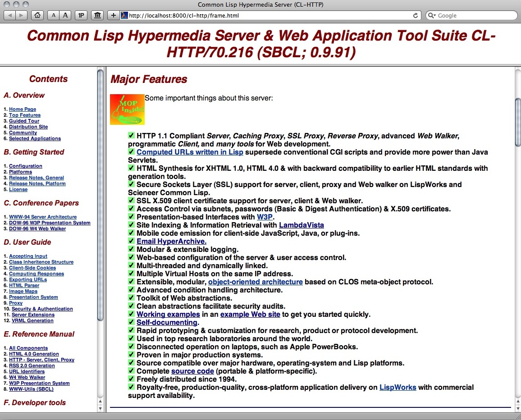Click Contents frame scroll down arrow
The height and width of the screenshot is (420, 521).
click(100, 408)
